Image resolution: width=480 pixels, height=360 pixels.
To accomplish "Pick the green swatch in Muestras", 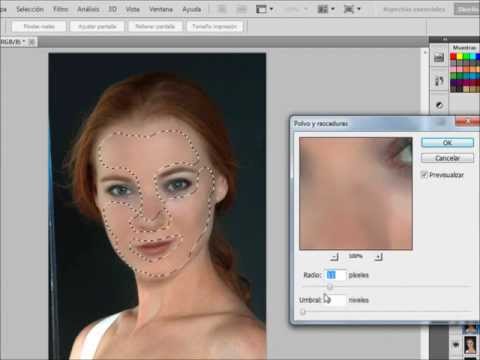I will 466,57.
